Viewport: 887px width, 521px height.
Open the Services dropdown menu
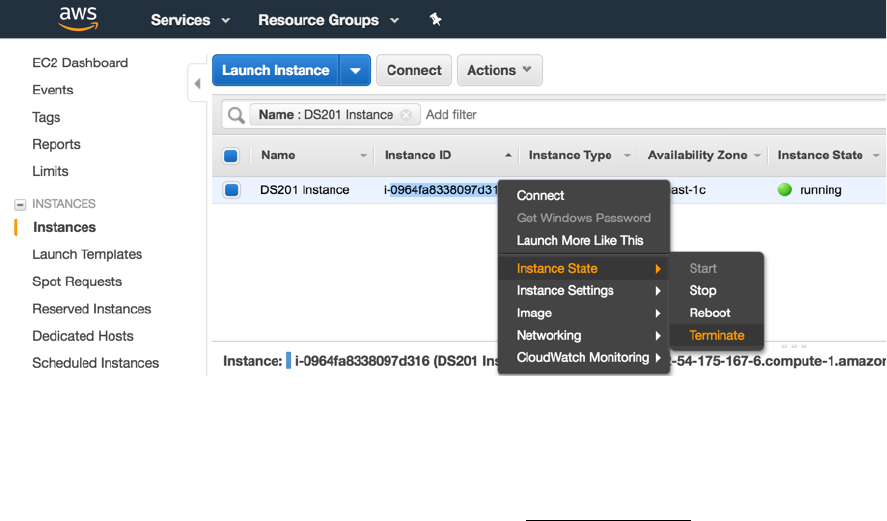[x=190, y=20]
